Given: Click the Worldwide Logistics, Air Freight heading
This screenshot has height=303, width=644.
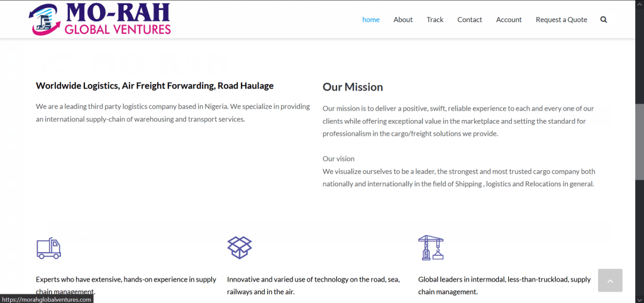Looking at the screenshot, I should pos(155,85).
